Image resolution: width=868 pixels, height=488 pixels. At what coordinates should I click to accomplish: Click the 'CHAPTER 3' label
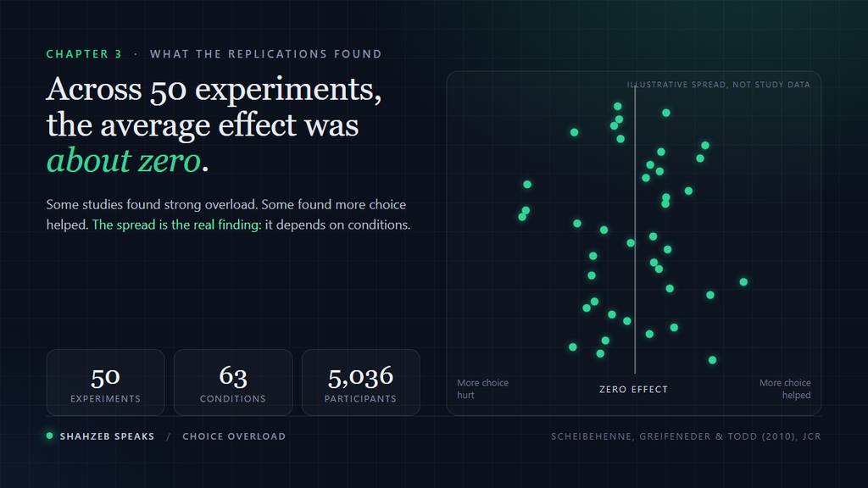point(84,54)
